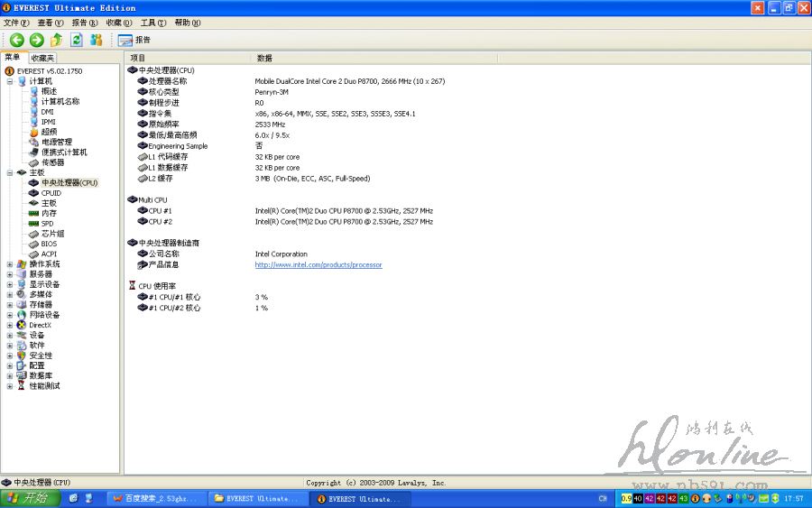This screenshot has width=812, height=508.
Task: Click the CH language indicator in tray
Action: 603,499
